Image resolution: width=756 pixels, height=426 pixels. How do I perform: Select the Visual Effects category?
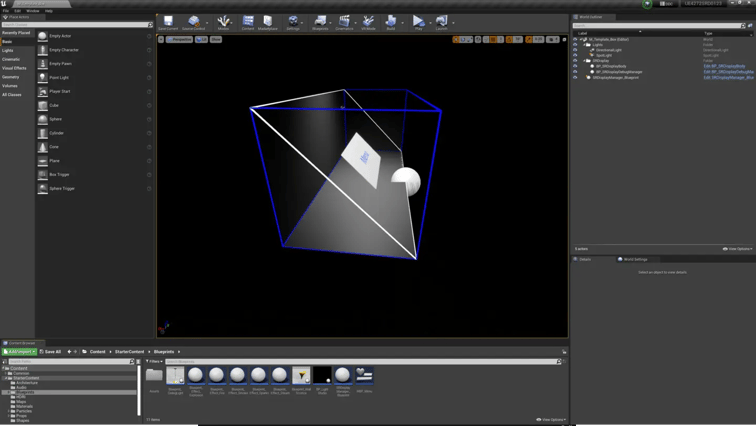[14, 68]
